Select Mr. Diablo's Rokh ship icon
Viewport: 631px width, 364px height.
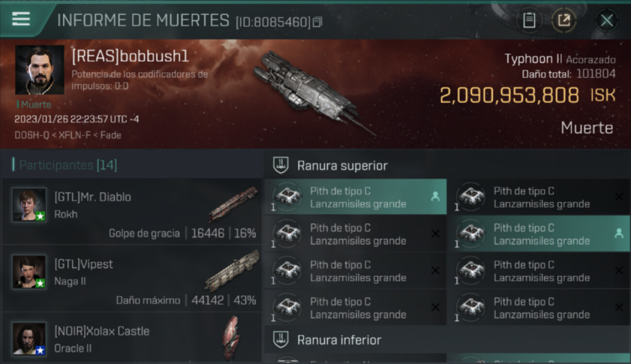pos(233,204)
